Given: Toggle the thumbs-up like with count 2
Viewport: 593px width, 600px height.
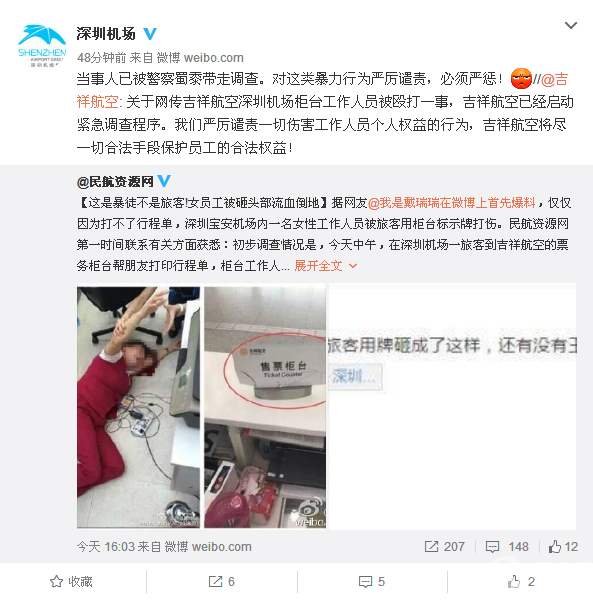Looking at the screenshot, I should tap(521, 582).
